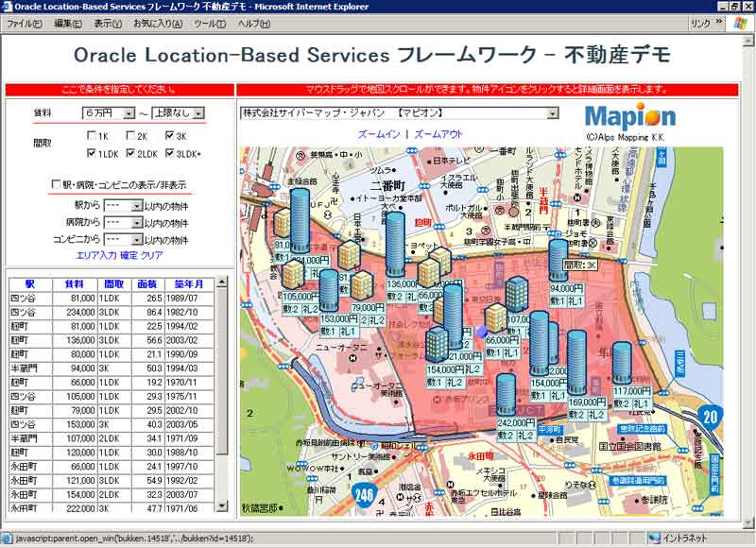Sort the list by the 賃料 column header
The image size is (756, 548).
coord(75,284)
